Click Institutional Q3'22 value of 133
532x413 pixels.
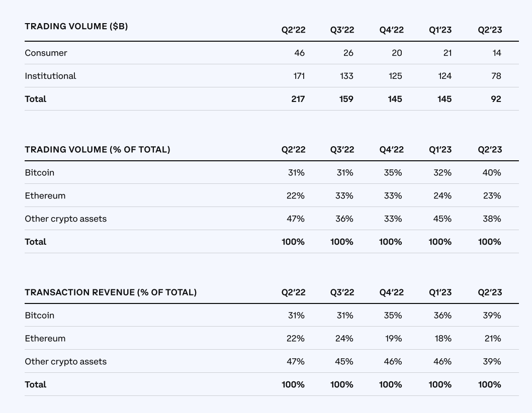pyautogui.click(x=345, y=76)
